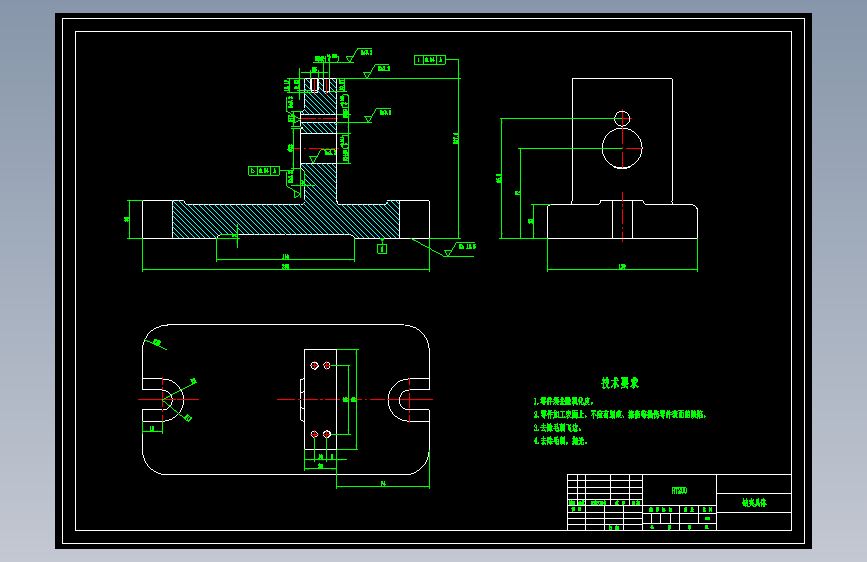Screen dimensions: 867x562
Task: Select the overall length dimension under section view
Action: [286, 267]
